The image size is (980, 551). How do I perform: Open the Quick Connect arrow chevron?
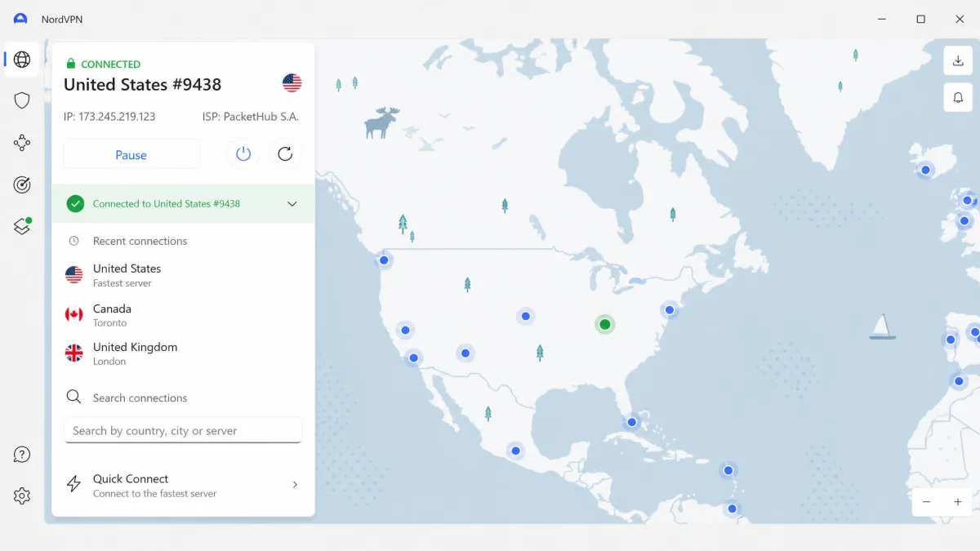[x=295, y=485]
